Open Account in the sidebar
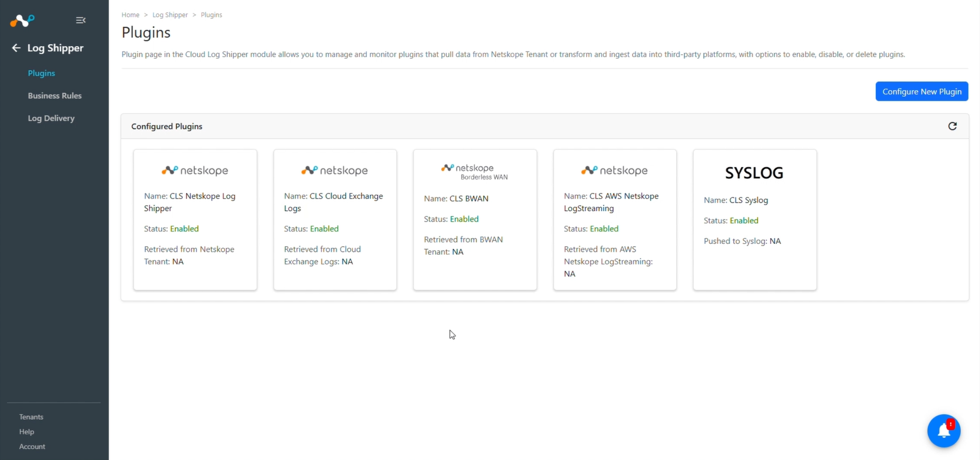 tap(32, 446)
